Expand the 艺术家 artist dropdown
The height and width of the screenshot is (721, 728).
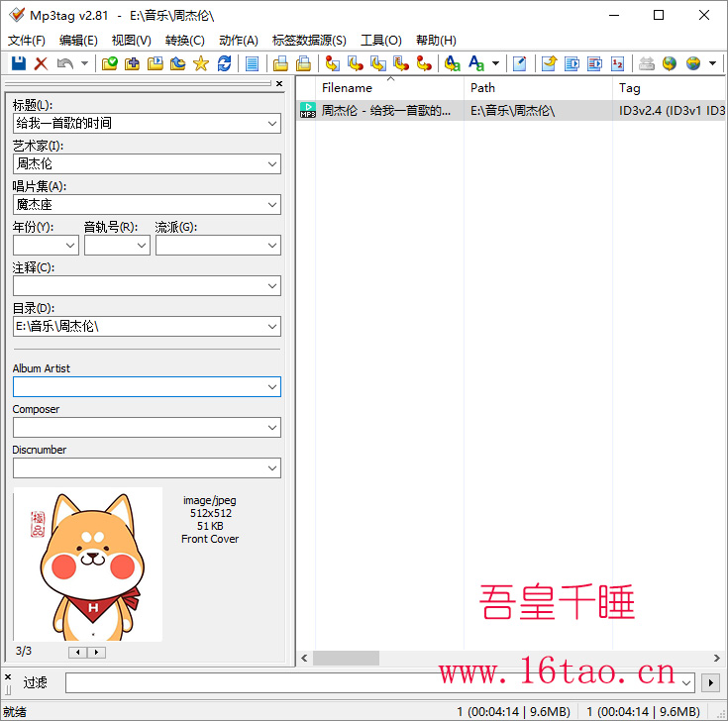[272, 164]
